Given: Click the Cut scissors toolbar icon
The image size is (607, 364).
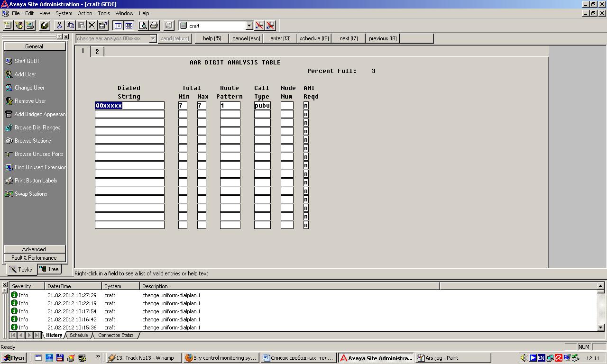Looking at the screenshot, I should pyautogui.click(x=60, y=26).
